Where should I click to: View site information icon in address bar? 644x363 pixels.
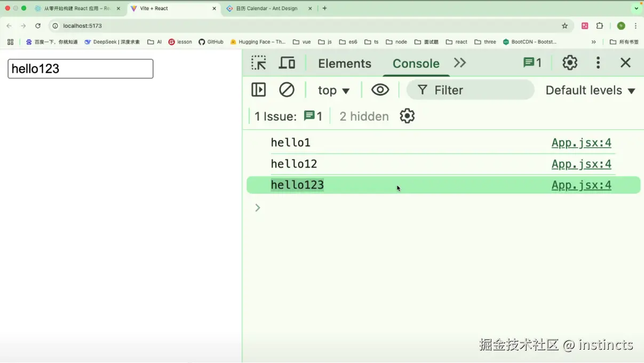tap(55, 26)
